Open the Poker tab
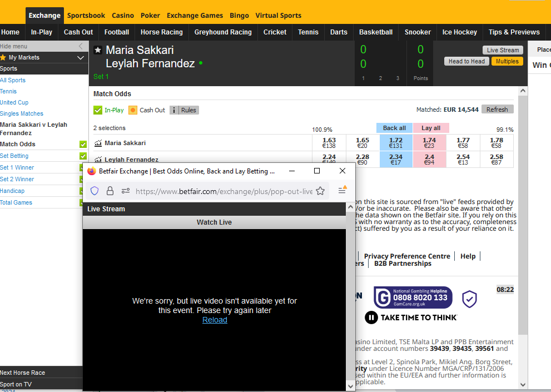The height and width of the screenshot is (392, 551). 150,16
